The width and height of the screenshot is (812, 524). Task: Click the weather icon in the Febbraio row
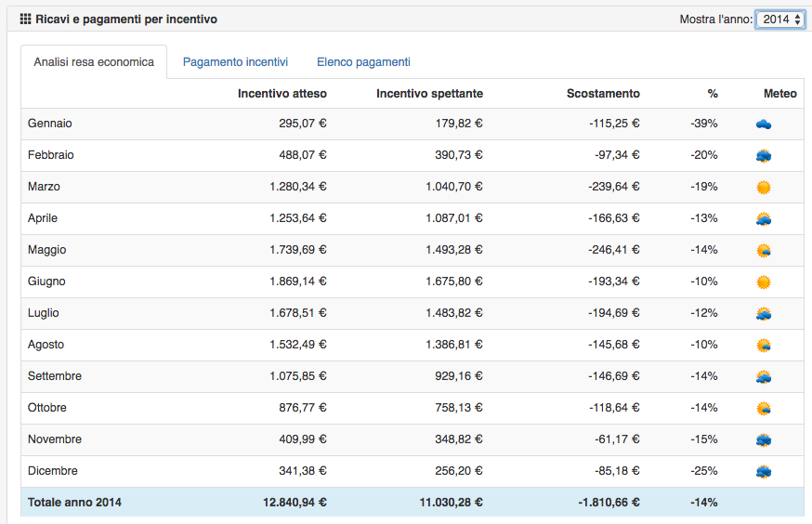(764, 156)
